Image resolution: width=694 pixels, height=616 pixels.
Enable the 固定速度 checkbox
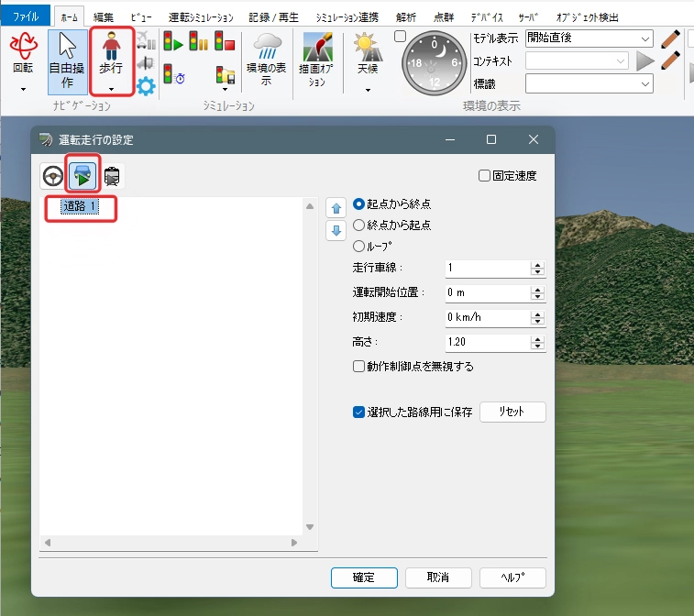coord(485,176)
